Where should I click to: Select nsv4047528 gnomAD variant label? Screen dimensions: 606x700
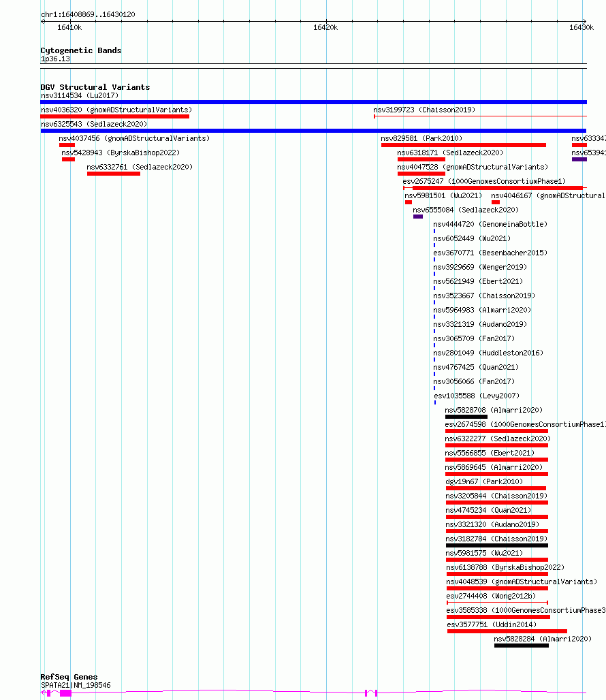473,167
